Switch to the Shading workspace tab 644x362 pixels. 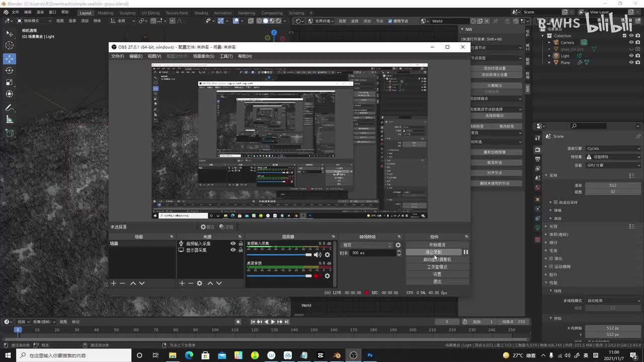[201, 13]
